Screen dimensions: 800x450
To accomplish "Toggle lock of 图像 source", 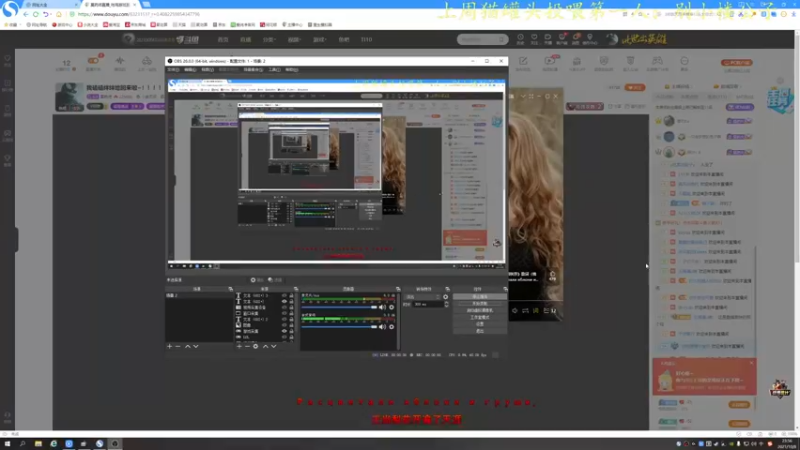I will (291, 325).
